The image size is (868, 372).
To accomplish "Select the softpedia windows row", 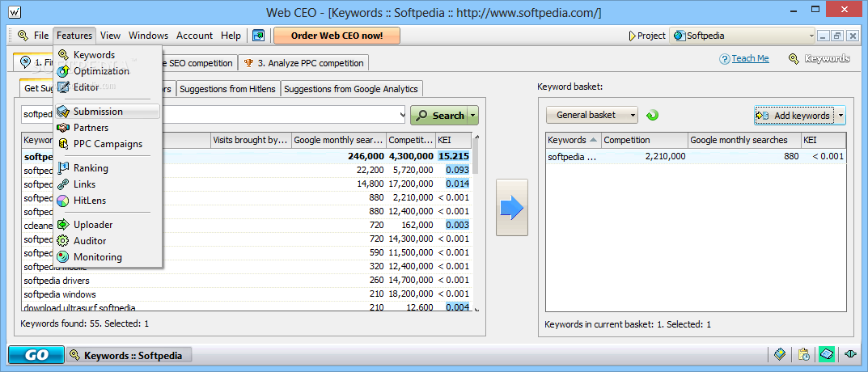I will pyautogui.click(x=248, y=294).
